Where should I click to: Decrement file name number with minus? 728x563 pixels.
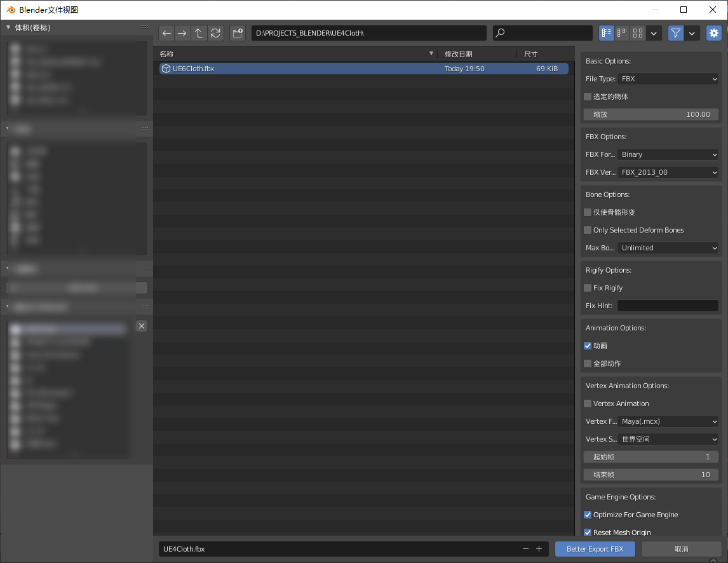525,549
